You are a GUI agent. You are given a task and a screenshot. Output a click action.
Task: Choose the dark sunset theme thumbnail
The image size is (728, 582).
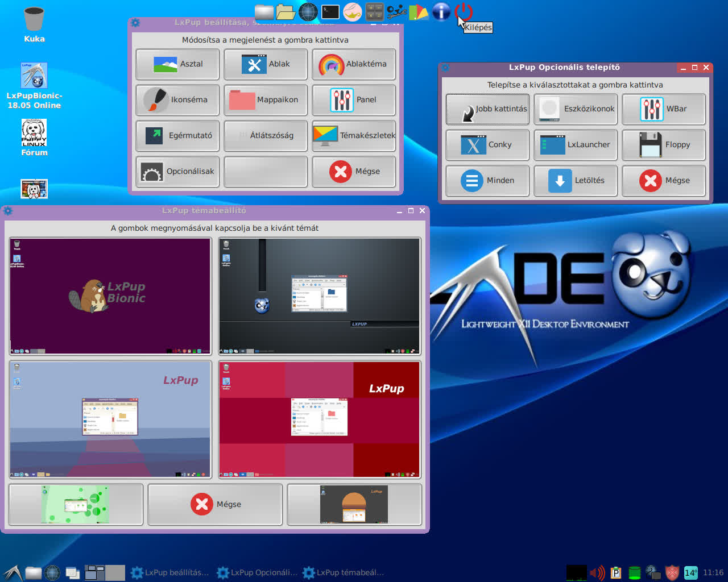click(354, 505)
